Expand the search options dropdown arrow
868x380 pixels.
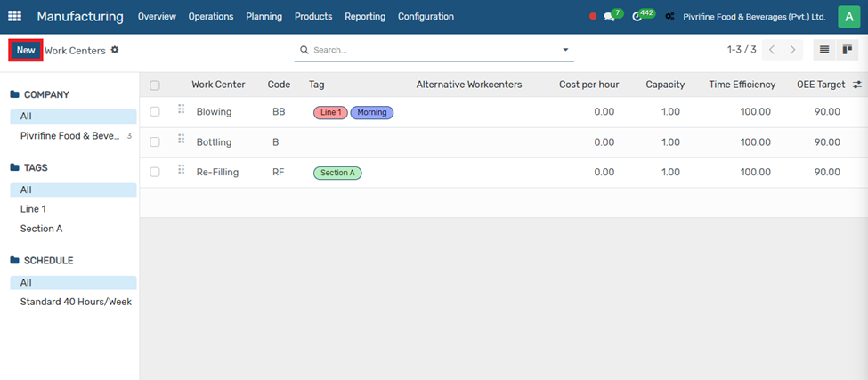[565, 50]
